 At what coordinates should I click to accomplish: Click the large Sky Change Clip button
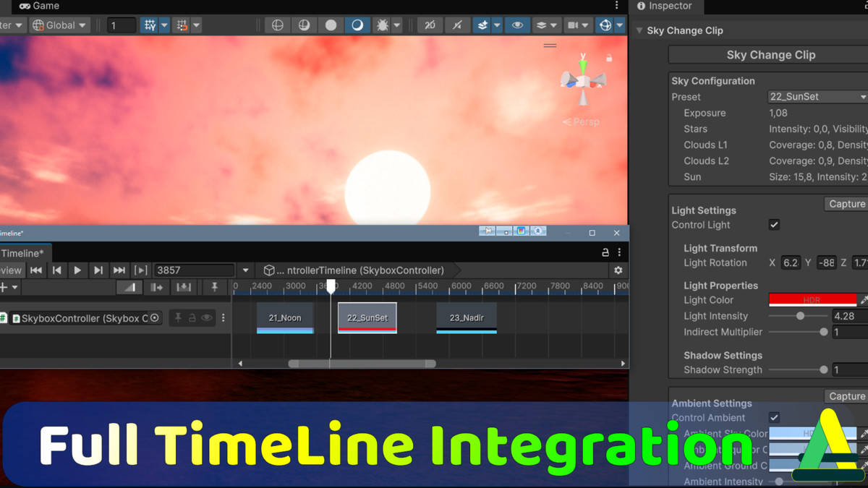[768, 55]
